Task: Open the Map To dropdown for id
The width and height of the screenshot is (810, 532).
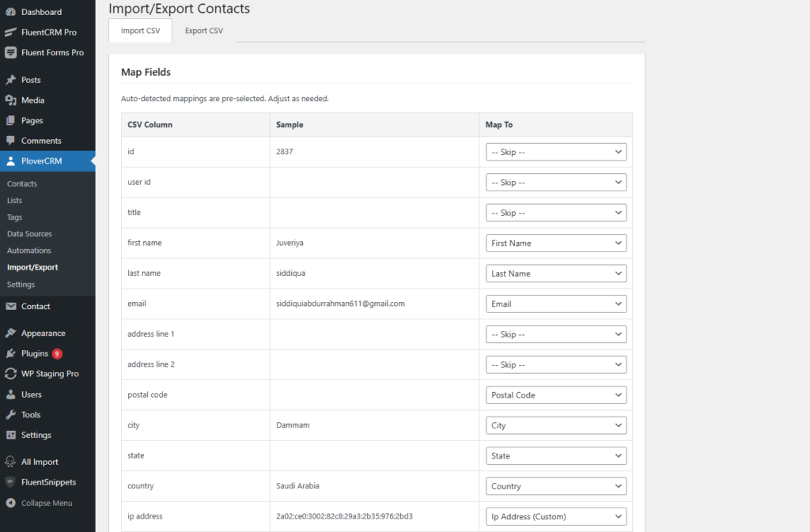Action: [555, 152]
